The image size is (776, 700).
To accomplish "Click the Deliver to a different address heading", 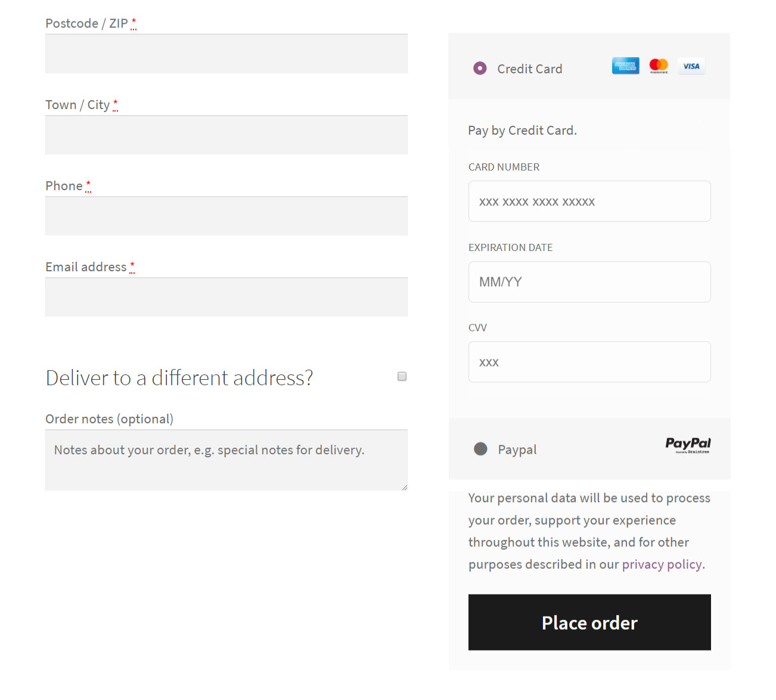I will click(x=179, y=378).
